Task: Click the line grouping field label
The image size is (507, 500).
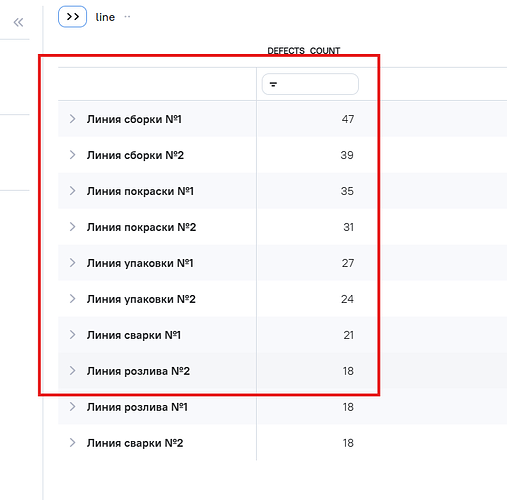Action: [x=105, y=17]
